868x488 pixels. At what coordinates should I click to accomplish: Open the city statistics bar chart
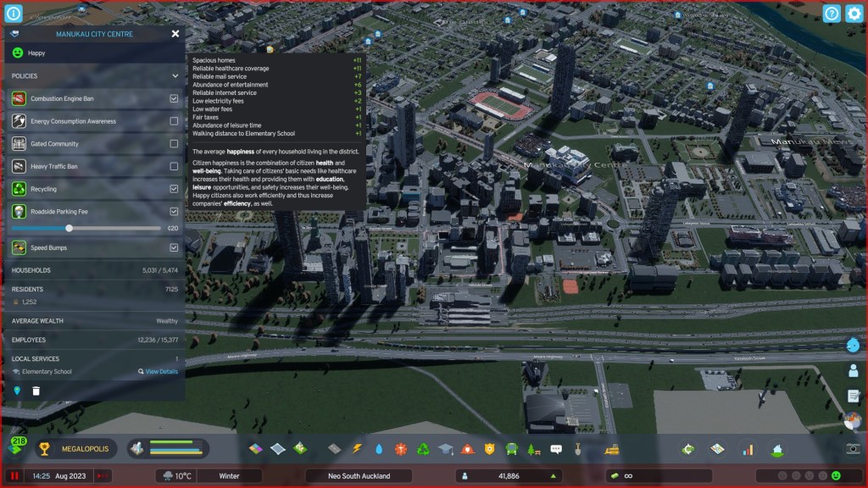748,449
